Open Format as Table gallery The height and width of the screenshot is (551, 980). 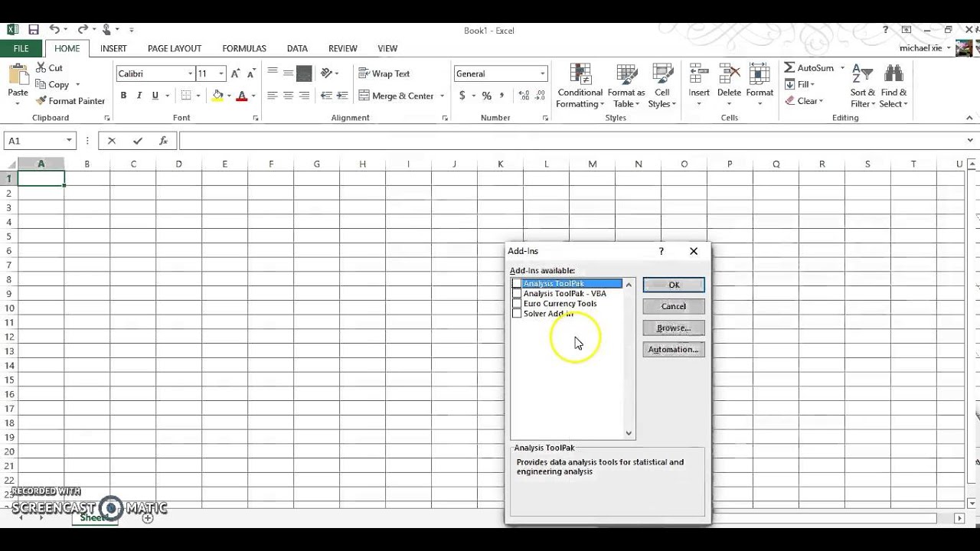coord(626,86)
